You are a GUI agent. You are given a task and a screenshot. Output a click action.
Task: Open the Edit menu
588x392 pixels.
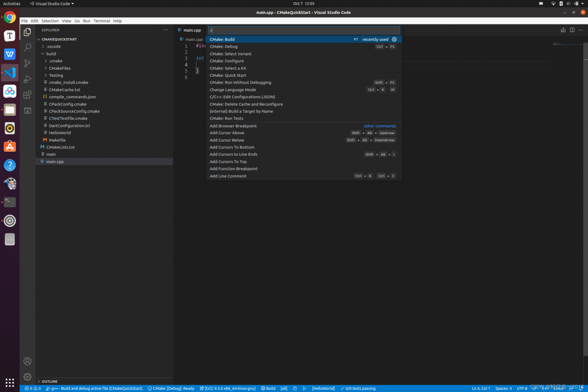(x=35, y=21)
